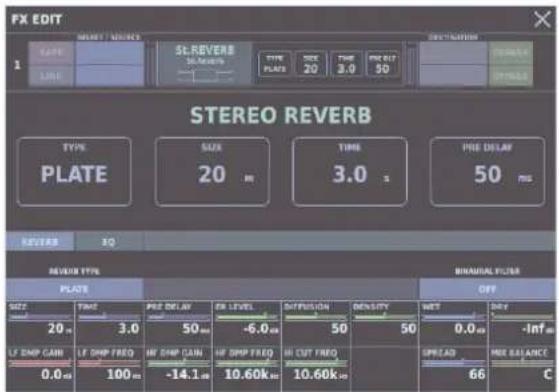Select the large PRE DELAY 50 ms box
The height and width of the screenshot is (392, 559).
coord(487,172)
